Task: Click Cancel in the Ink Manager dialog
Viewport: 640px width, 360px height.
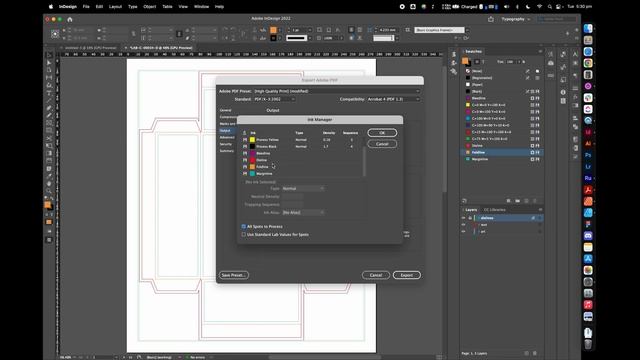Action: [382, 144]
